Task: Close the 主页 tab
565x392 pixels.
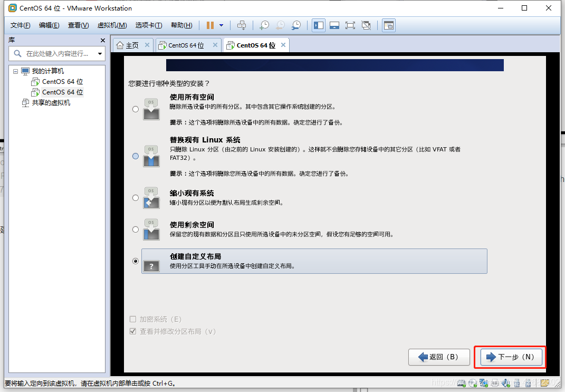Action: pos(147,45)
